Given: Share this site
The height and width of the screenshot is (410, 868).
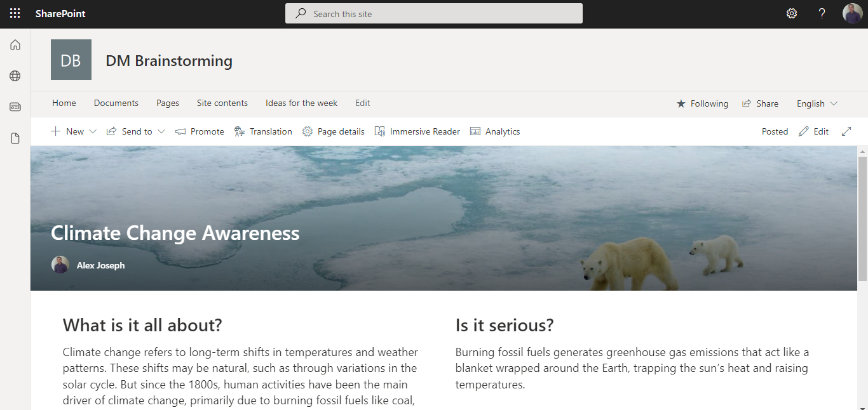Looking at the screenshot, I should [761, 103].
